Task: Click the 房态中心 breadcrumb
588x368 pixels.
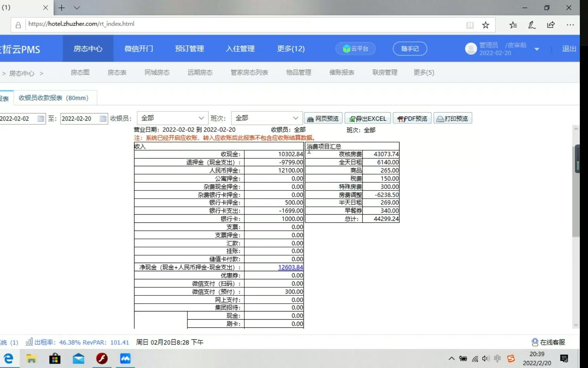Action: tap(22, 73)
